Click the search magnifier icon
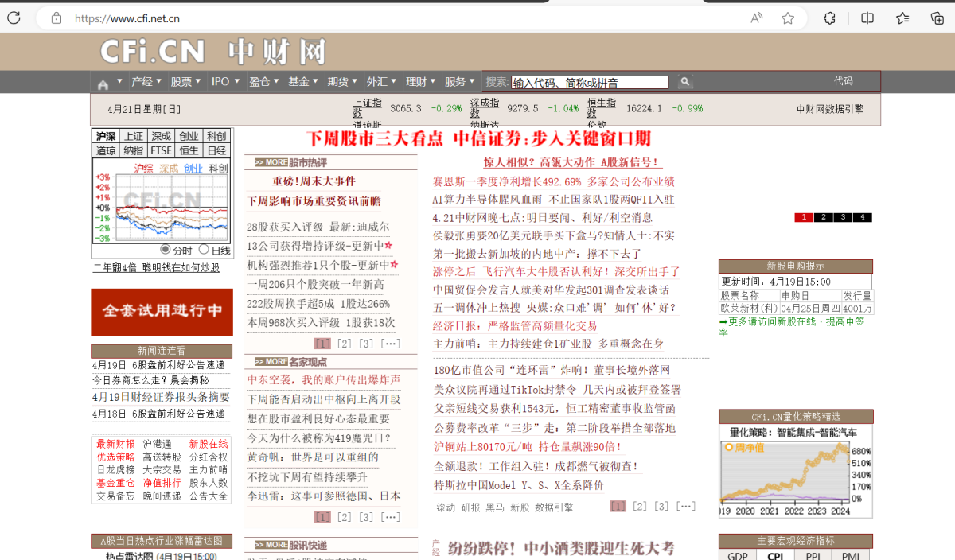This screenshot has width=955, height=560. 684,81
